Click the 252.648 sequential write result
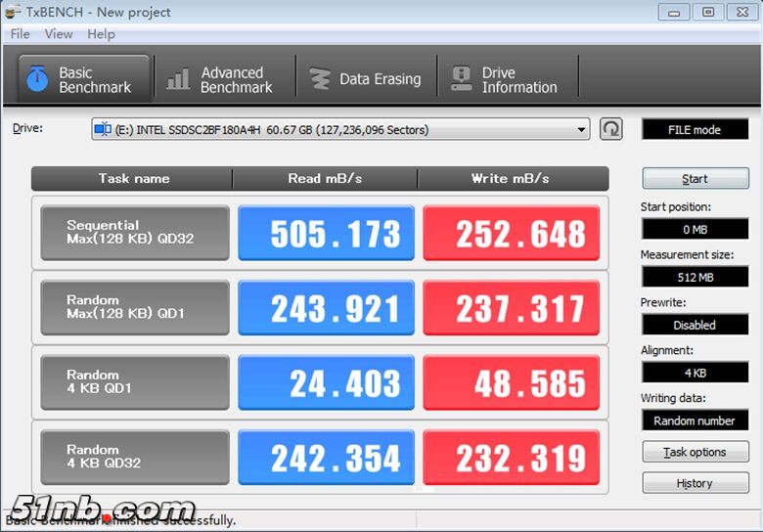 [x=511, y=233]
